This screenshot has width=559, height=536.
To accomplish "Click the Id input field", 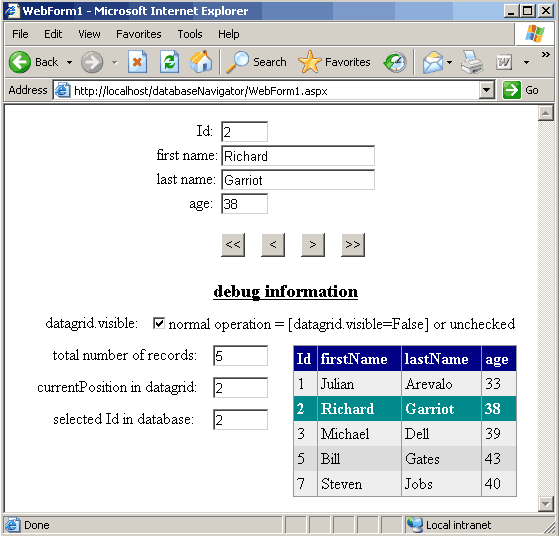I will [x=245, y=132].
